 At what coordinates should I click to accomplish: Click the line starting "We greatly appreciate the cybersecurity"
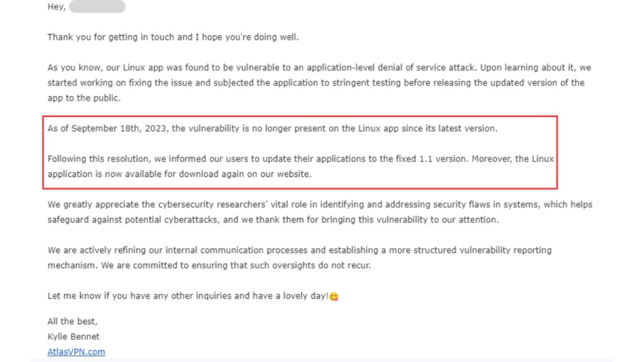(x=319, y=205)
